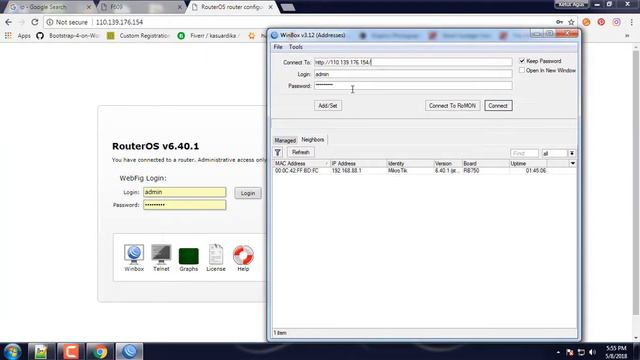Click the orange extension icon in Chrome's toolbar
640x360 pixels.
coord(586,22)
